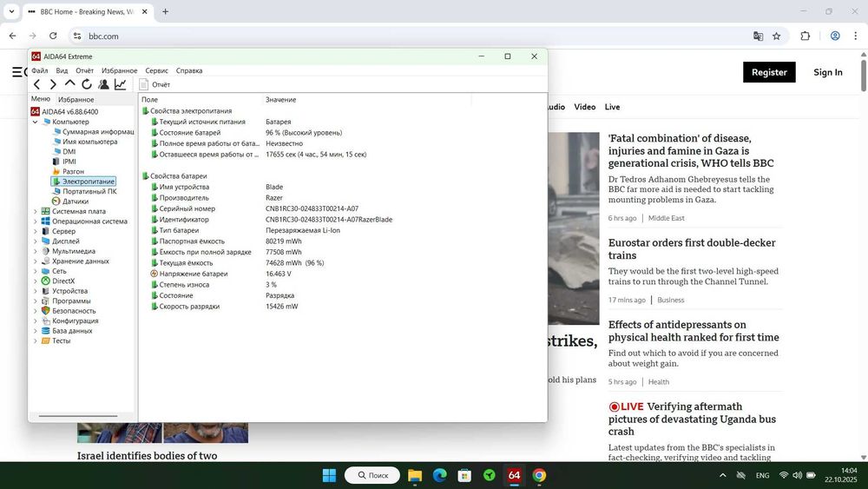Open the AIDA64 graph chart toolbar icon

point(120,84)
